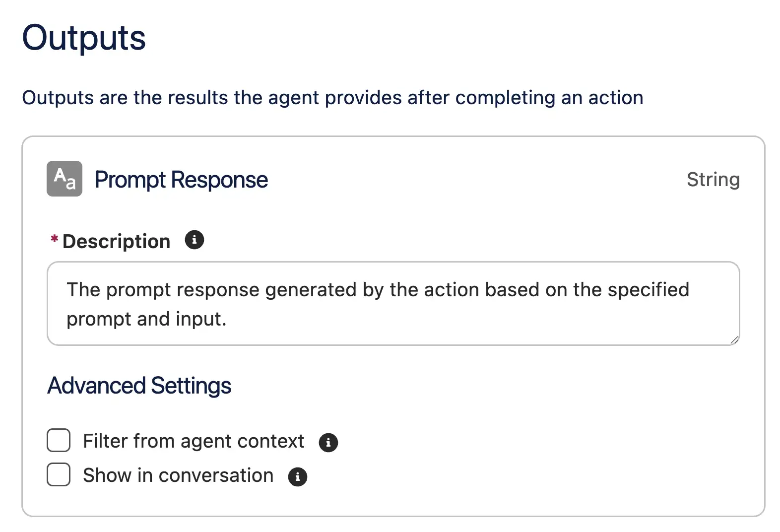
Task: Click info icon beside Show in conversation
Action: [x=297, y=477]
